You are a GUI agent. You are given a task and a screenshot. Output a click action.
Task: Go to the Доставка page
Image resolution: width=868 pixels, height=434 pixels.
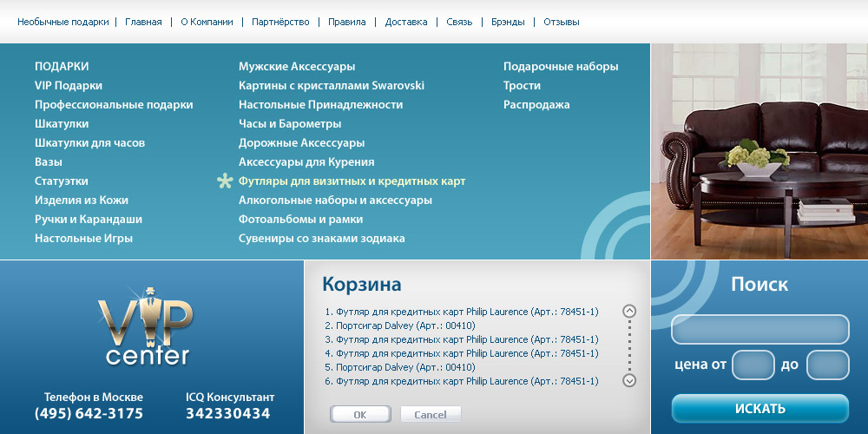(x=406, y=22)
